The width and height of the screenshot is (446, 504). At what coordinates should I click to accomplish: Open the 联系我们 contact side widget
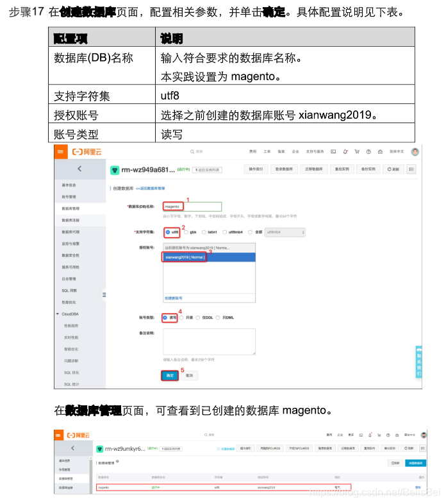[418, 362]
